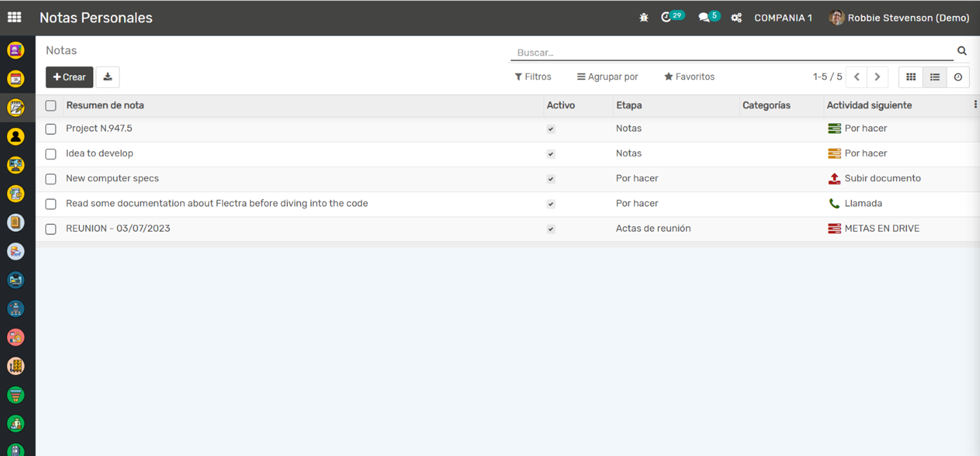Open the Agrupar por dropdown

(607, 77)
